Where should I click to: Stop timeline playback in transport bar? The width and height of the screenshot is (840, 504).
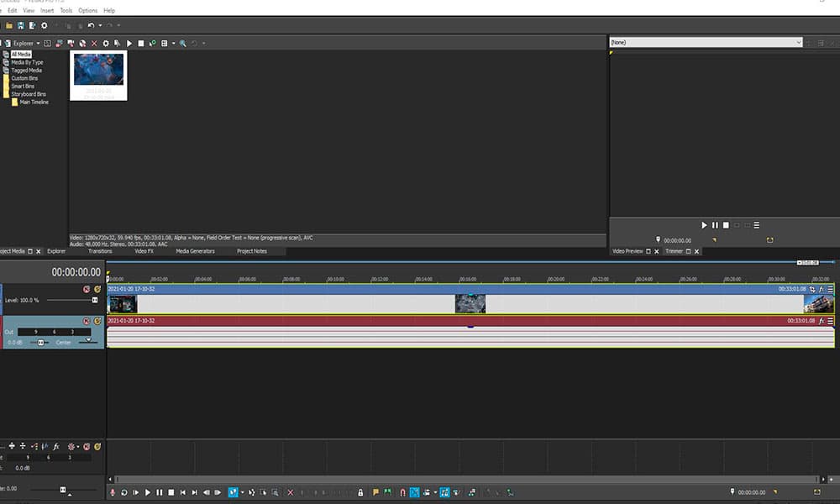[x=171, y=492]
